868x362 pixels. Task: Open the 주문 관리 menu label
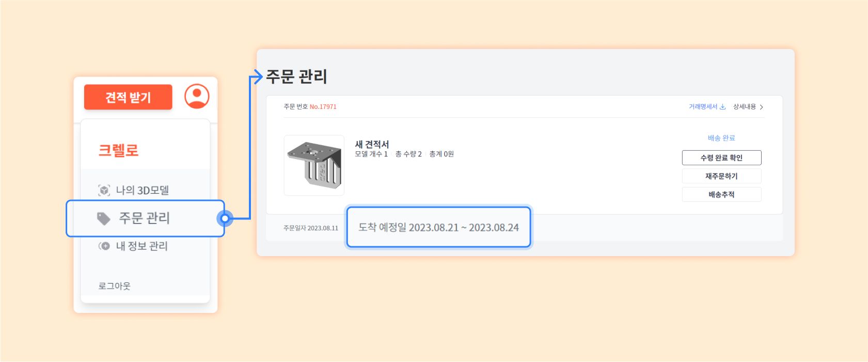pyautogui.click(x=145, y=218)
